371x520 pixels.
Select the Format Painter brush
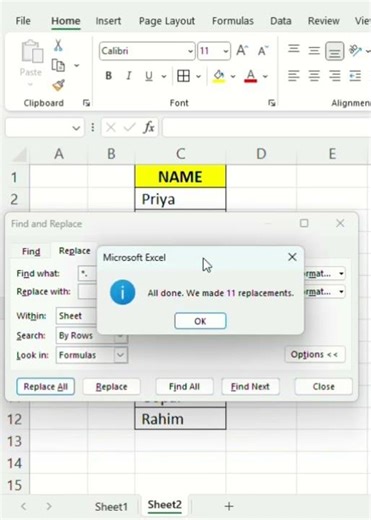coord(58,85)
